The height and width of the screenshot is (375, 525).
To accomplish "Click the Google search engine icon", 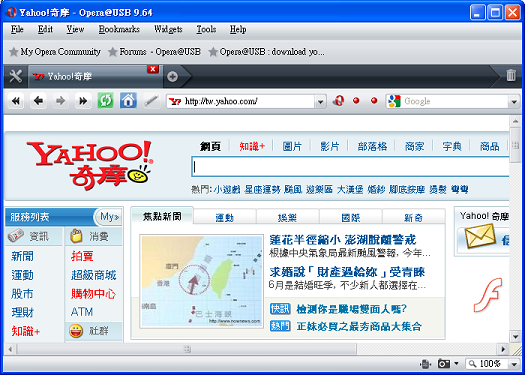I will (394, 101).
